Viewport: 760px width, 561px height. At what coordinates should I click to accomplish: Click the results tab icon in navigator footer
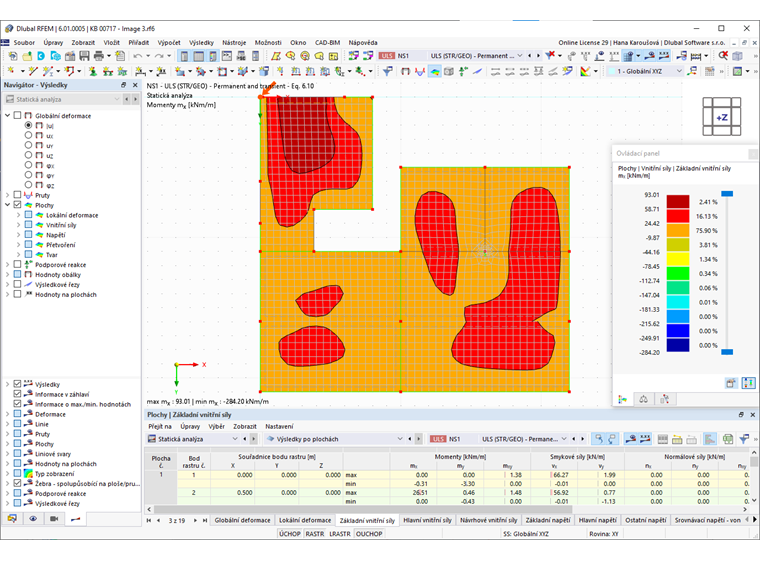click(75, 518)
